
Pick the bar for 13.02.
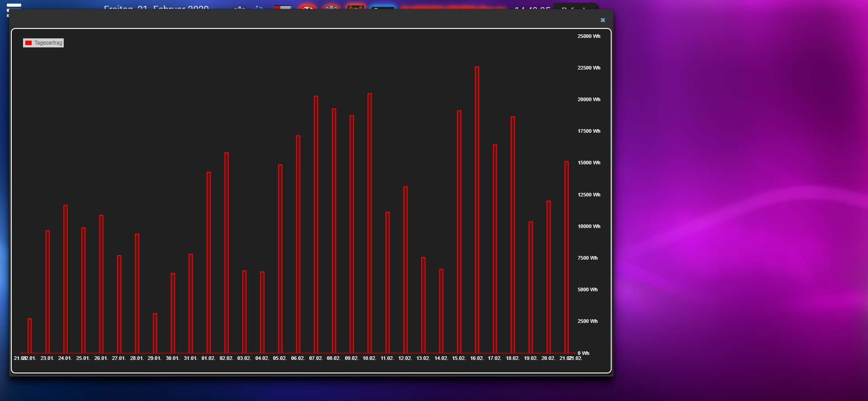coord(423,305)
